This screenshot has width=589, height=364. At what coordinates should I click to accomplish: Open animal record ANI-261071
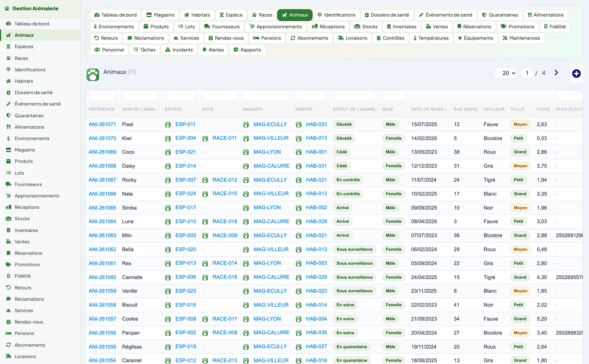pos(102,124)
